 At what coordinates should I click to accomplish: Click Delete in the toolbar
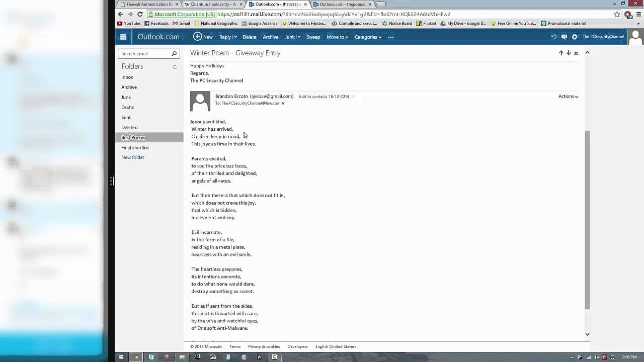point(249,37)
